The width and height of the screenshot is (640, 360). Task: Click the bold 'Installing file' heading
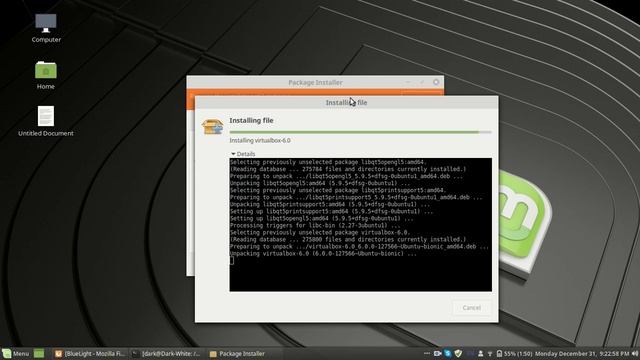point(251,120)
